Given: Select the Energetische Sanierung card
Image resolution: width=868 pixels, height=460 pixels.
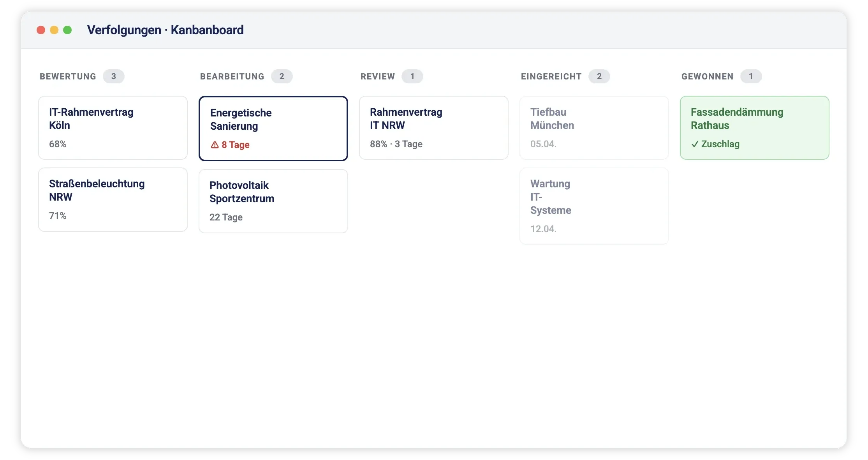Looking at the screenshot, I should 273,129.
